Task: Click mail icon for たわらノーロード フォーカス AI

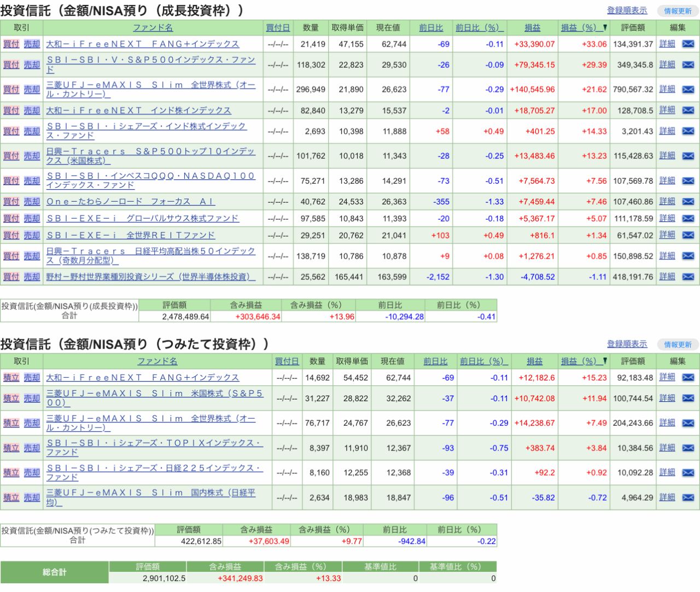Action: 688,201
